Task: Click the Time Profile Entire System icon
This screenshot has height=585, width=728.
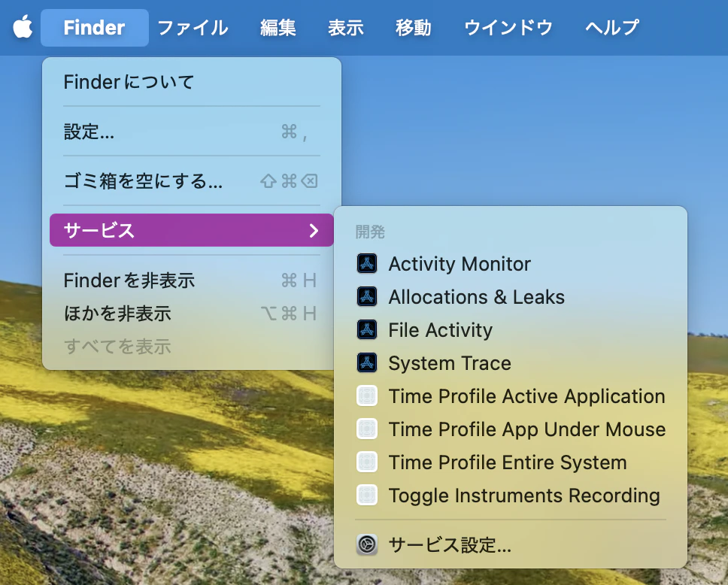Action: 367,462
